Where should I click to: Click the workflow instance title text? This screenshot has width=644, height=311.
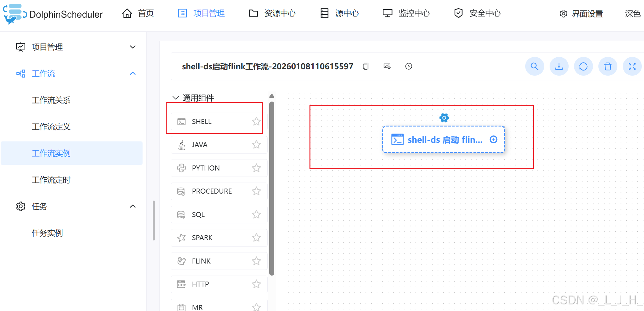click(x=267, y=66)
